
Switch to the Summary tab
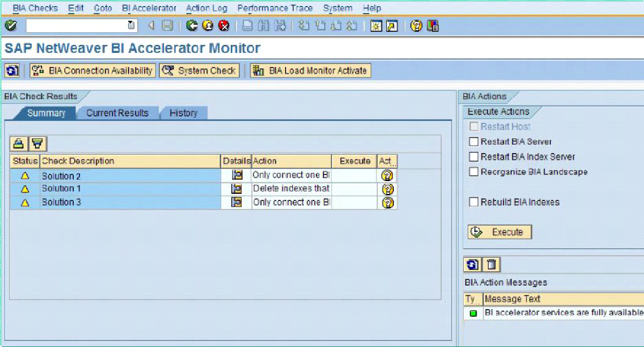[46, 113]
